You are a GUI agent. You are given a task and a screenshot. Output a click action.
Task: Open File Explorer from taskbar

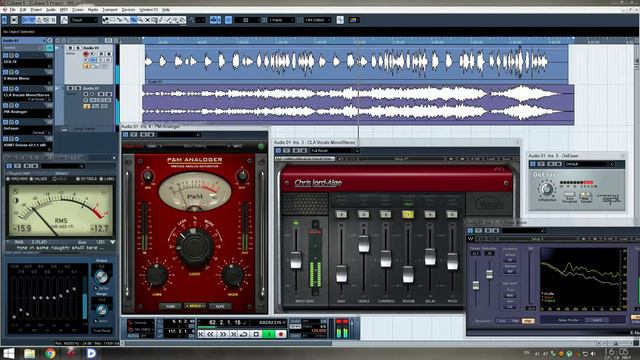coord(29,353)
